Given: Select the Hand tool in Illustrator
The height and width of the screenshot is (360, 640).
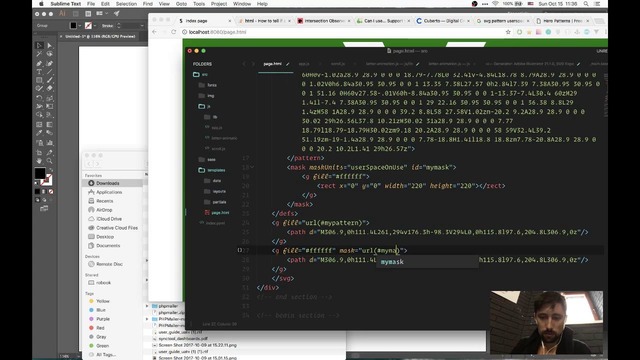Looking at the screenshot, I should [39, 161].
